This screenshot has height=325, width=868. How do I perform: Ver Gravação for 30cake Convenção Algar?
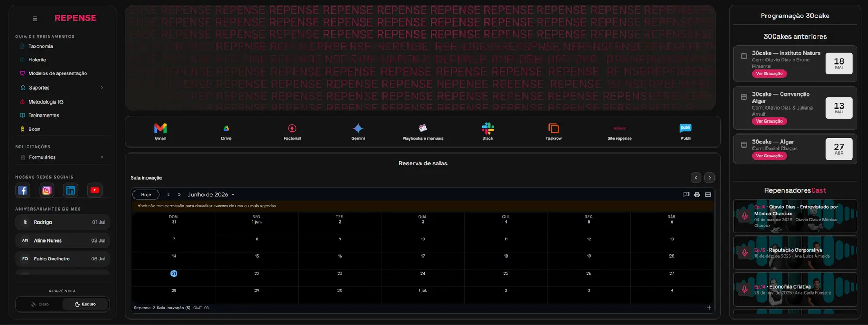tap(769, 122)
